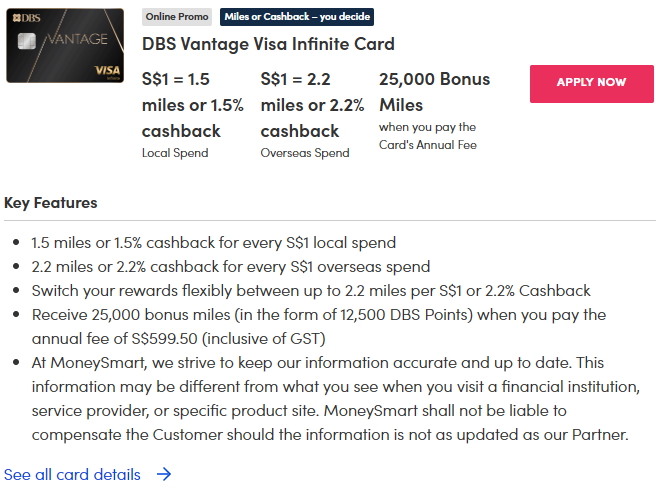Click the Overseas Spend label
The width and height of the screenshot is (656, 492).
(304, 152)
